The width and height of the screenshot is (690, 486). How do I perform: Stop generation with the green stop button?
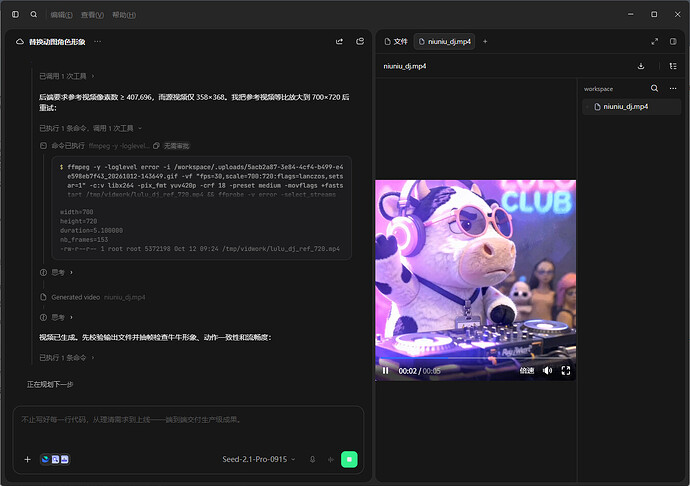(349, 459)
